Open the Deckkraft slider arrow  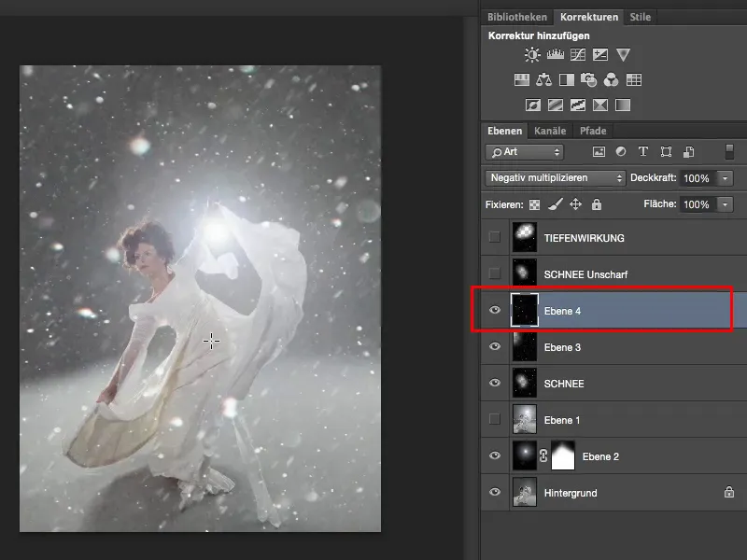[x=726, y=178]
